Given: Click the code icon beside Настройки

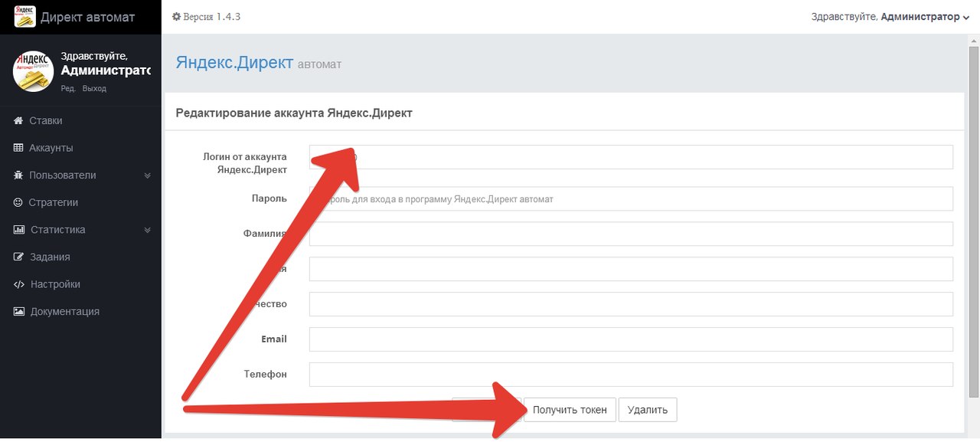Looking at the screenshot, I should 19,284.
